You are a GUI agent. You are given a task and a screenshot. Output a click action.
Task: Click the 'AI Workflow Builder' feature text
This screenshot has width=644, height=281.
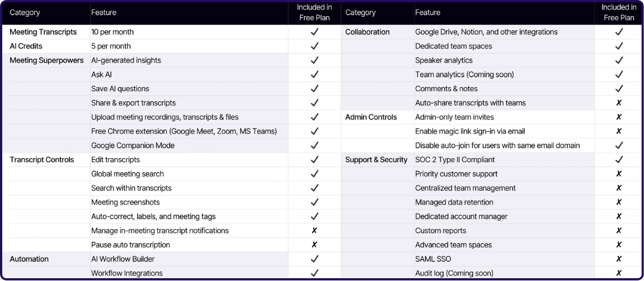pos(123,259)
